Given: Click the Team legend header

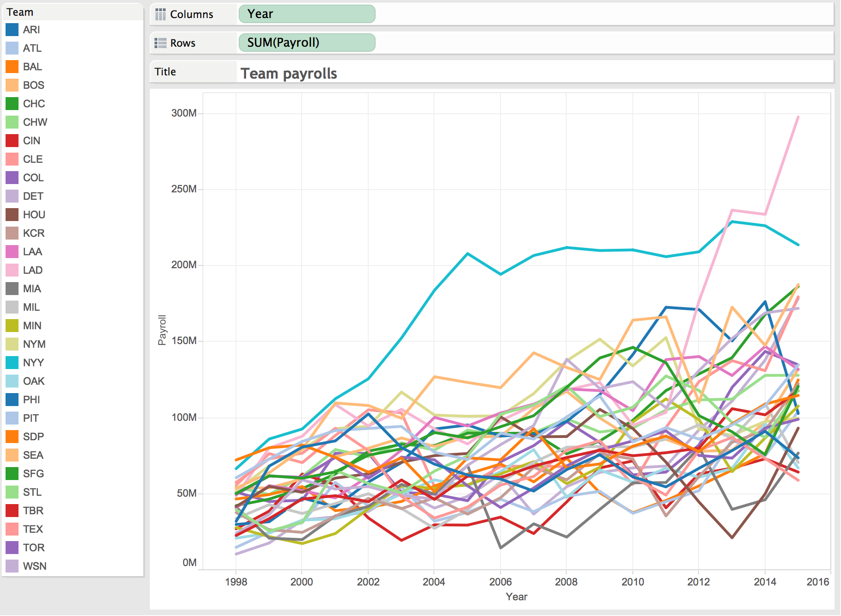Looking at the screenshot, I should click(20, 12).
